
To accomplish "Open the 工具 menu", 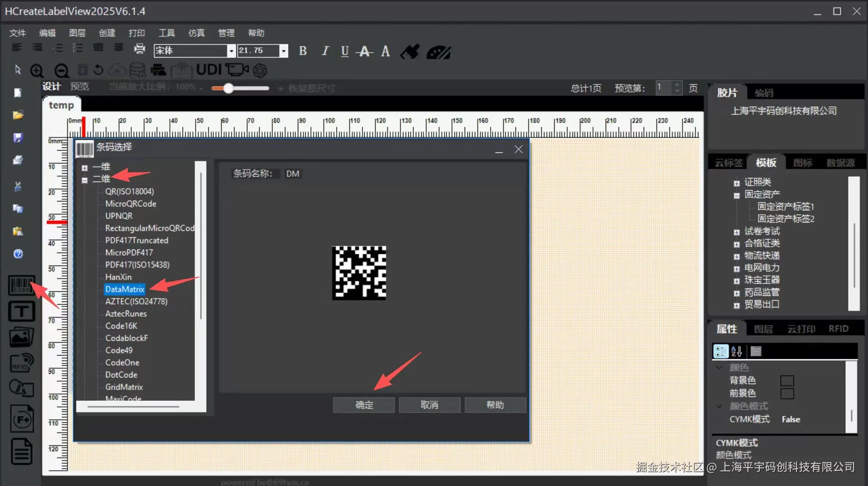I will [166, 33].
